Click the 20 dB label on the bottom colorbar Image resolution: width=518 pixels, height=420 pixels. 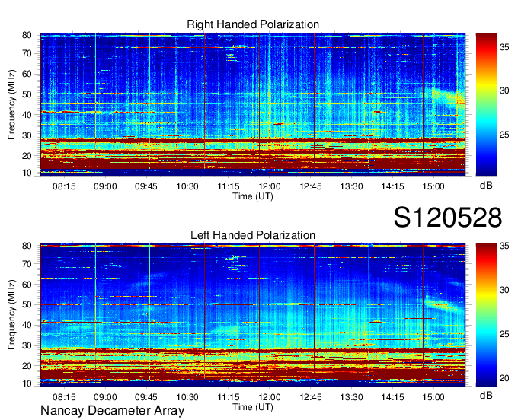504,378
